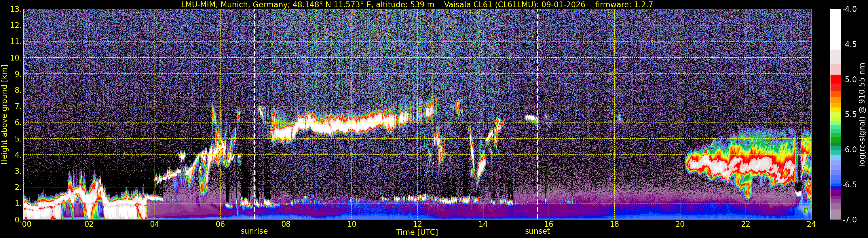Screen dimensions: 868x238
Task: Click the "1." tick on the height axis
Action: [x=18, y=204]
